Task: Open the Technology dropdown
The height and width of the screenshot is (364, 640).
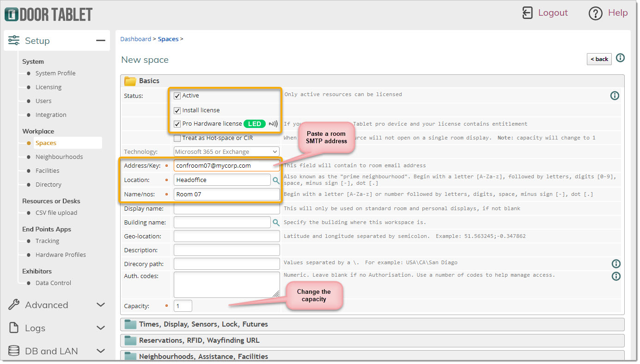Action: pyautogui.click(x=226, y=152)
